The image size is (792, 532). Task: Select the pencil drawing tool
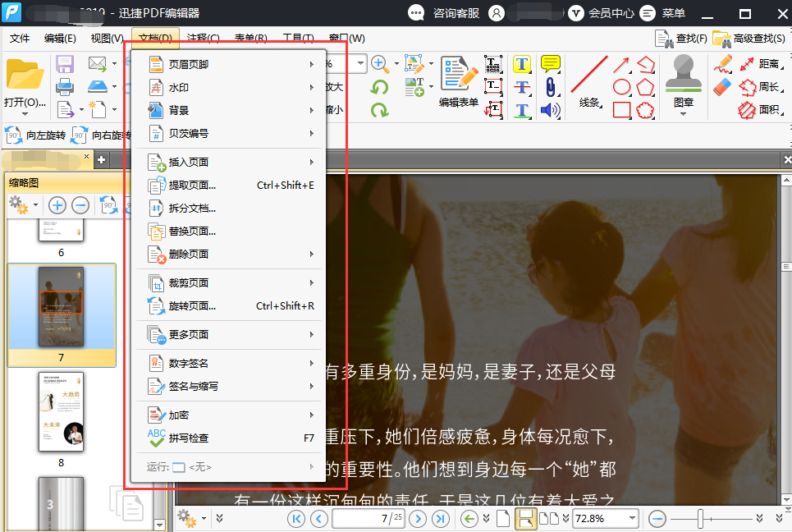[x=723, y=64]
